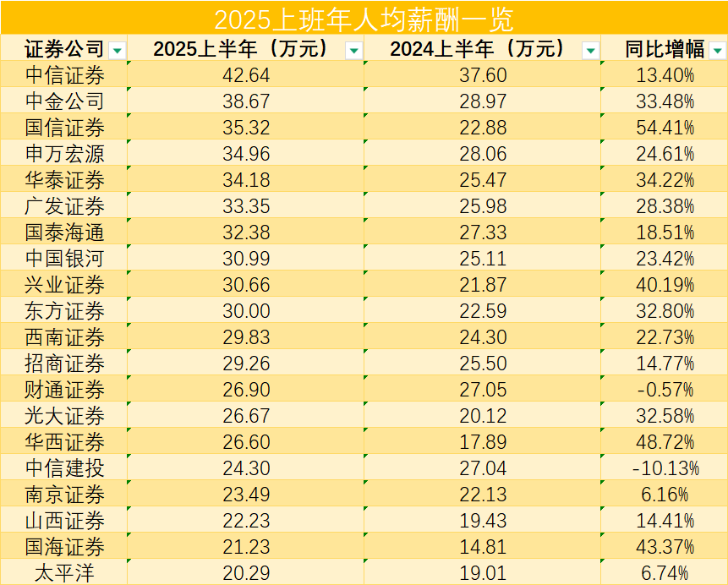Select the 广发证券 company name cell
Screen dimensions: 728x585
pos(64,205)
